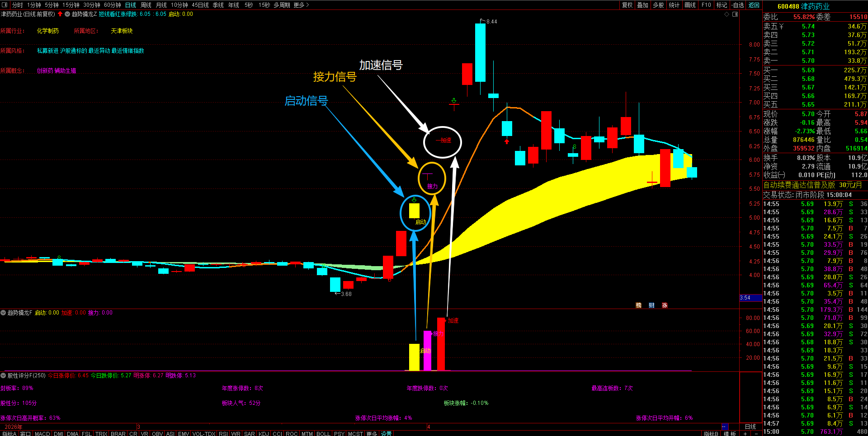Toggle 复权 price adjustment

[x=627, y=5]
